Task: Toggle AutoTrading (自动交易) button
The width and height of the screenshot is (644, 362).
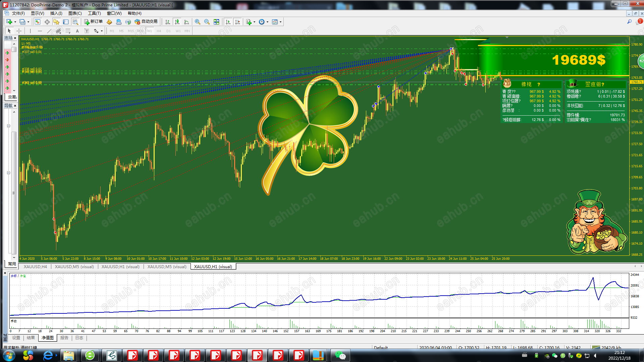Action: click(x=146, y=22)
